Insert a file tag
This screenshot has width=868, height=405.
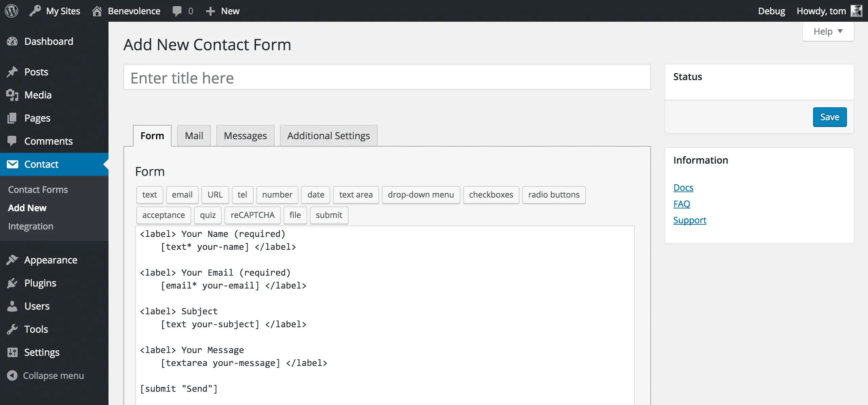pyautogui.click(x=295, y=215)
